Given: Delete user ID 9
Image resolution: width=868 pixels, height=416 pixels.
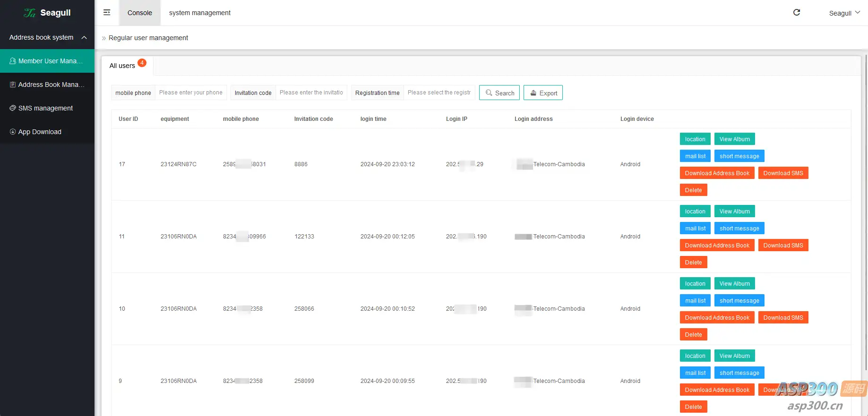Looking at the screenshot, I should [x=694, y=407].
